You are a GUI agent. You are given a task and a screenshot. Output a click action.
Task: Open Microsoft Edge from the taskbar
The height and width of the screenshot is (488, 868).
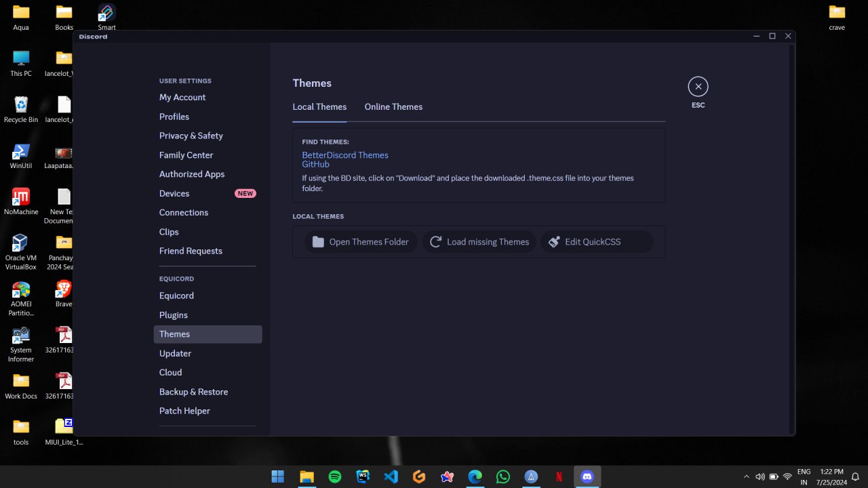475,476
